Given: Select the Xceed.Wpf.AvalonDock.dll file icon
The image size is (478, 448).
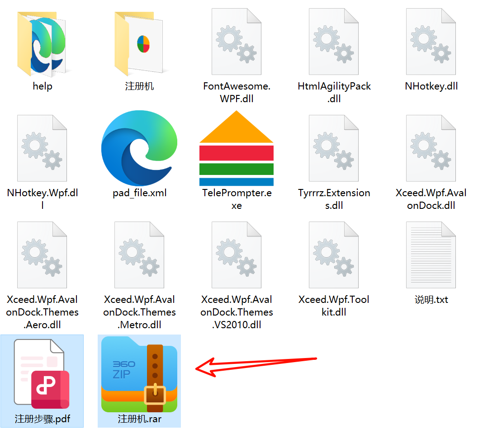Looking at the screenshot, I should [x=431, y=148].
